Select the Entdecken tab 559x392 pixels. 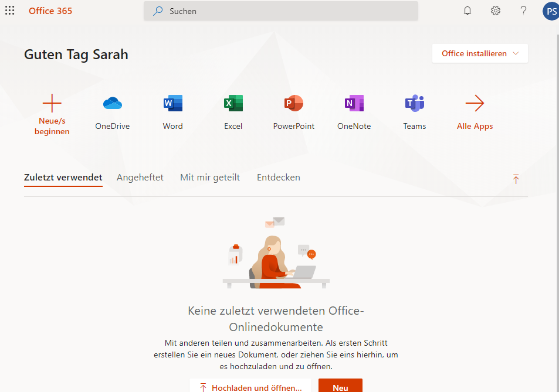click(279, 178)
